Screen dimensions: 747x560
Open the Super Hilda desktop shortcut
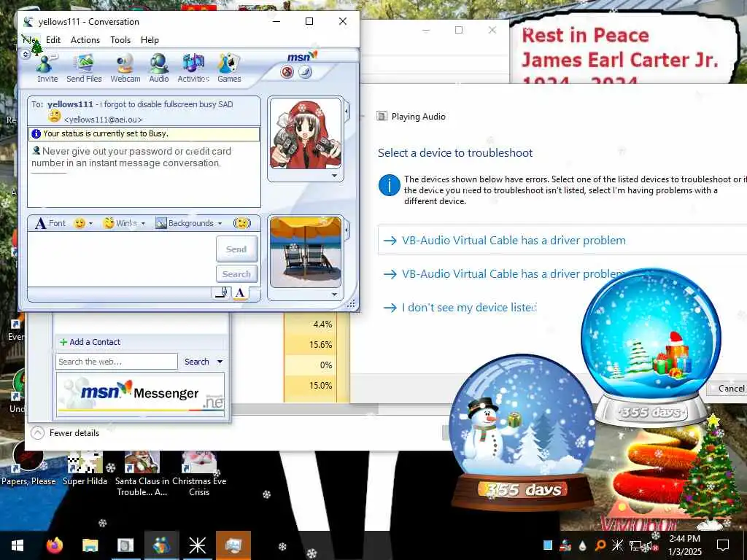point(85,469)
